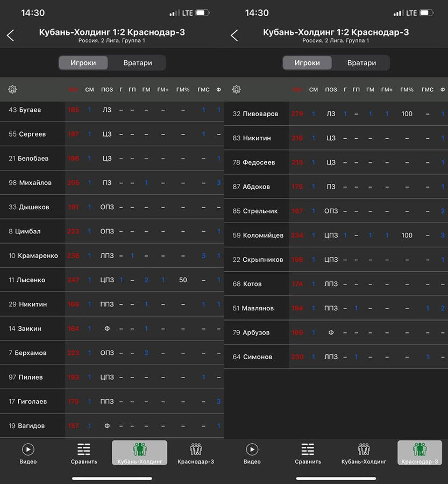Open column settings gear above Бугаев row
The width and height of the screenshot is (448, 484).
(12, 89)
